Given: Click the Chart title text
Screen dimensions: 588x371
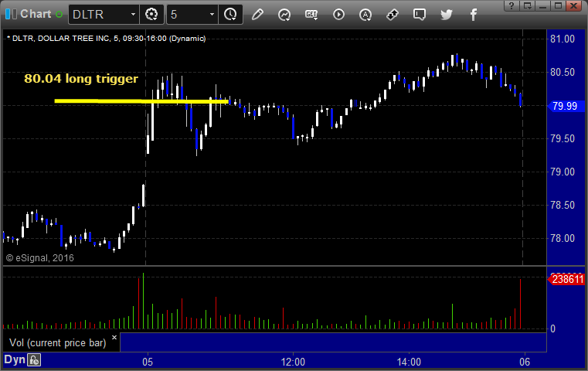Looking at the screenshot, I should point(36,14).
